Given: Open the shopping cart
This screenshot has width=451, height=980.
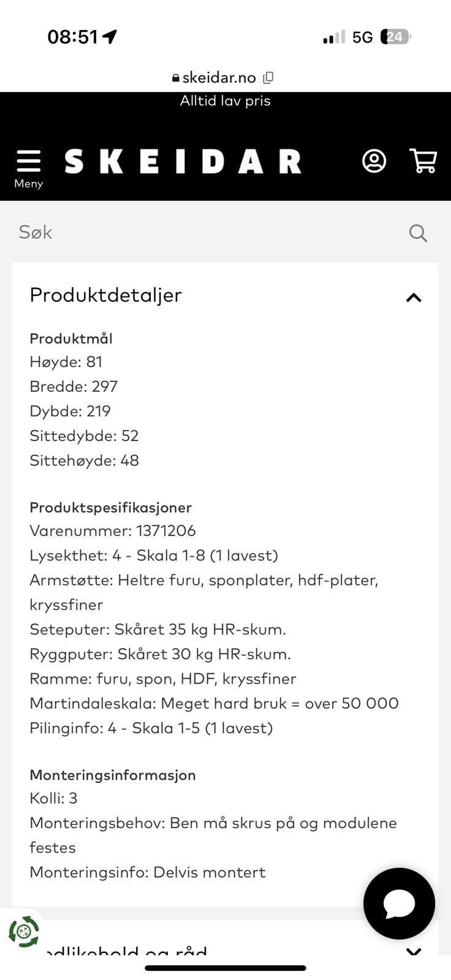Looking at the screenshot, I should click(x=423, y=161).
